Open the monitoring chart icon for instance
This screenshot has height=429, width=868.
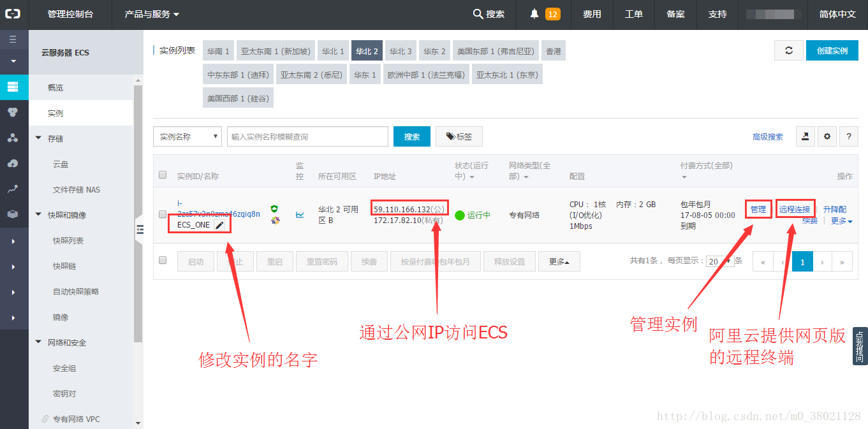coord(300,215)
